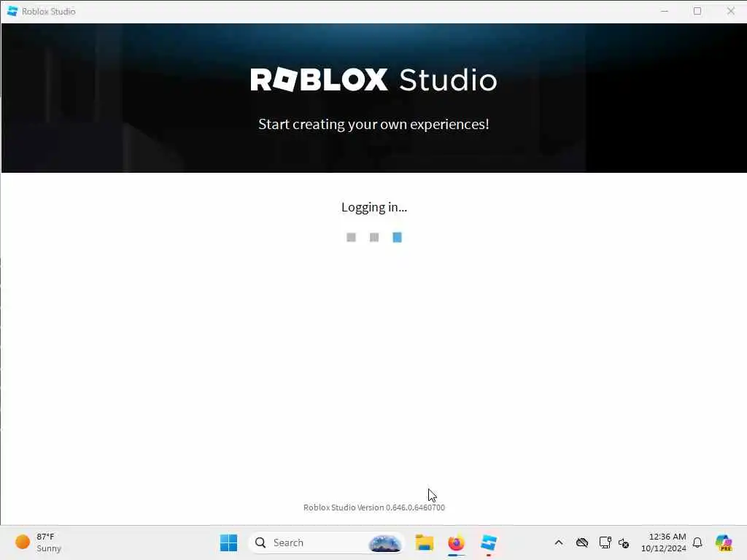Click the 'Logging in...' status text

coord(374,207)
